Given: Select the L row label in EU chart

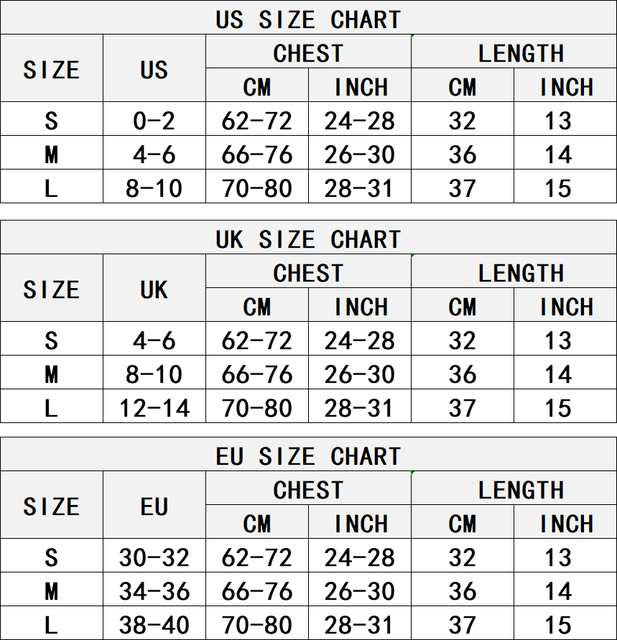Looking at the screenshot, I should [52, 625].
